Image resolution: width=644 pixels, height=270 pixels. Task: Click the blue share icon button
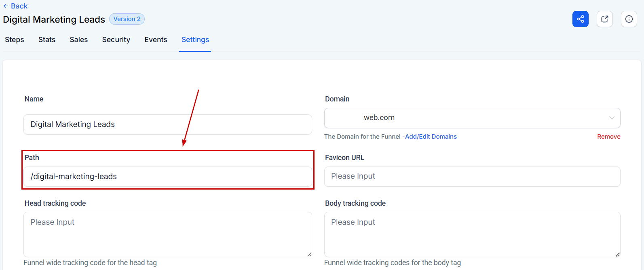point(580,19)
